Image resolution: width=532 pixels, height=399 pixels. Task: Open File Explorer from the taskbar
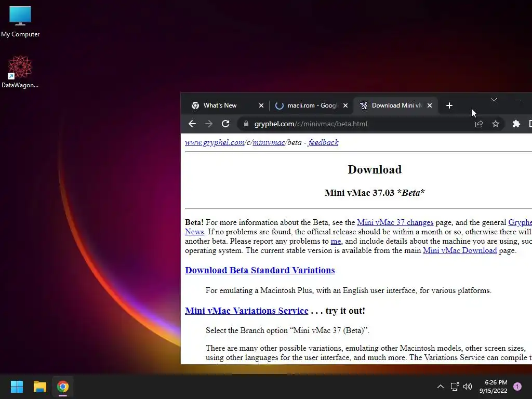point(39,387)
